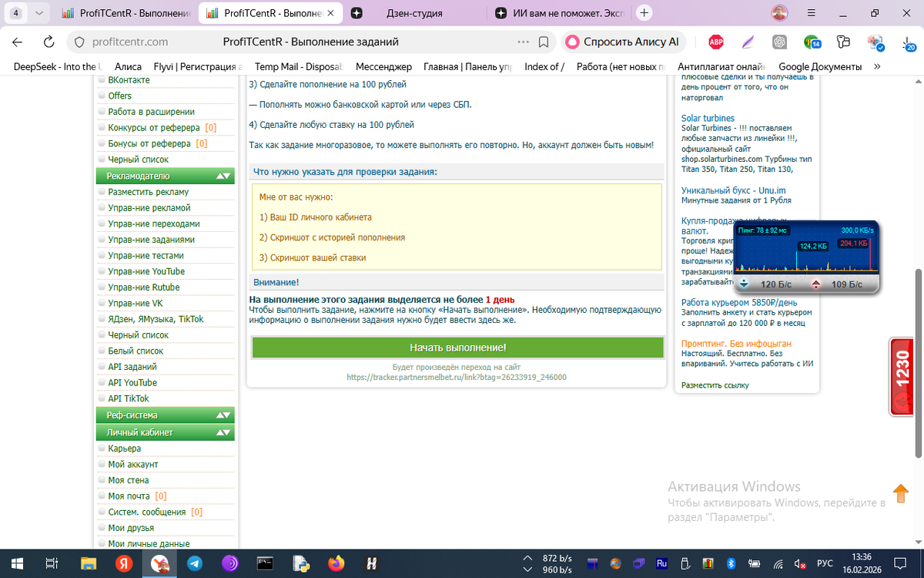
Task: Show more bookmarks with double chevron
Action: (876, 67)
